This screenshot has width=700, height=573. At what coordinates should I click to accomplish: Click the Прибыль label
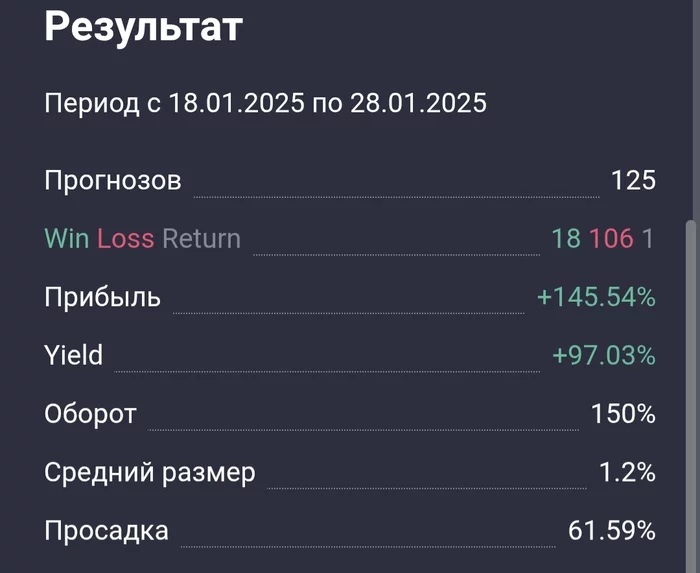(x=102, y=297)
